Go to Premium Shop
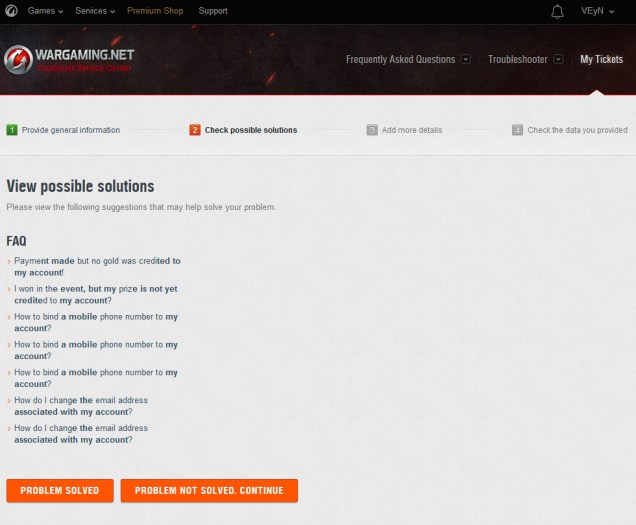 point(156,11)
